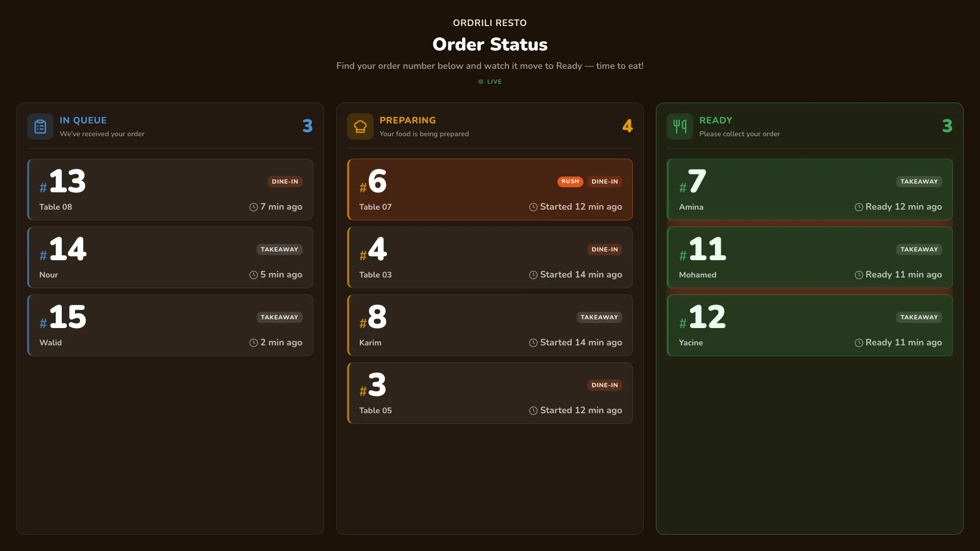The height and width of the screenshot is (551, 980).
Task: Click the TAKEAWAY badge on order #15
Action: pyautogui.click(x=279, y=317)
